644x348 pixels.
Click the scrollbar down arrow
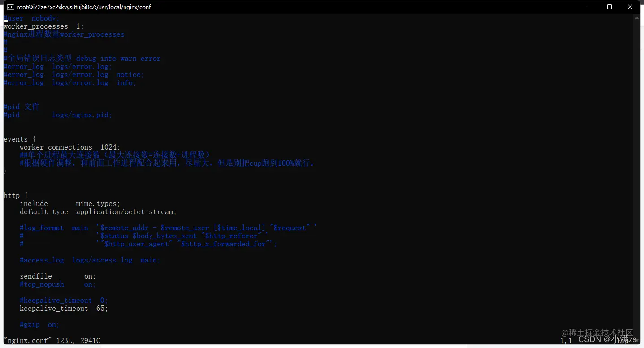tap(637, 341)
